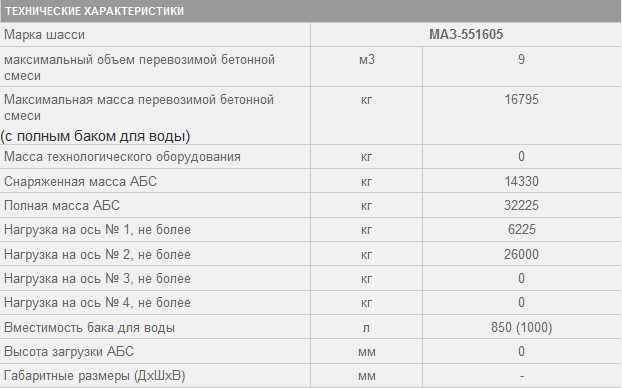The width and height of the screenshot is (622, 388).
Task: Click Высота загрузки АБС label
Action: pyautogui.click(x=69, y=352)
